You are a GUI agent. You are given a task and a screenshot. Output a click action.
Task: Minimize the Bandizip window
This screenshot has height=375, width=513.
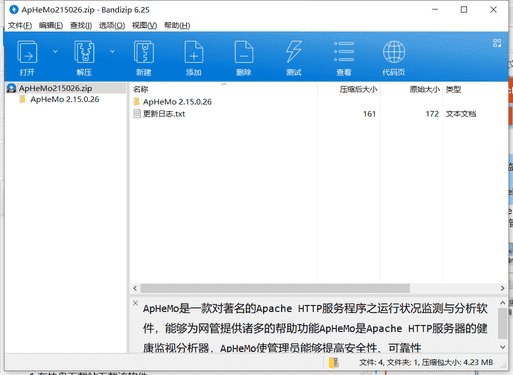(x=435, y=10)
